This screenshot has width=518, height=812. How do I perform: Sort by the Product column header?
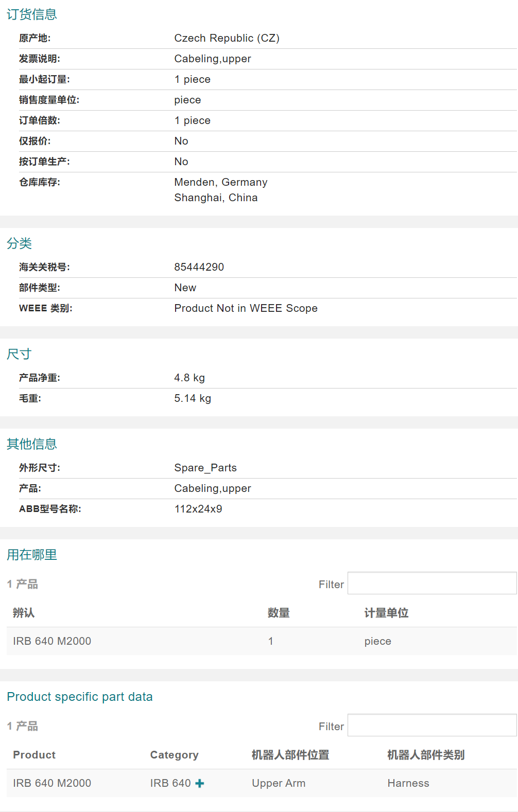tap(34, 755)
